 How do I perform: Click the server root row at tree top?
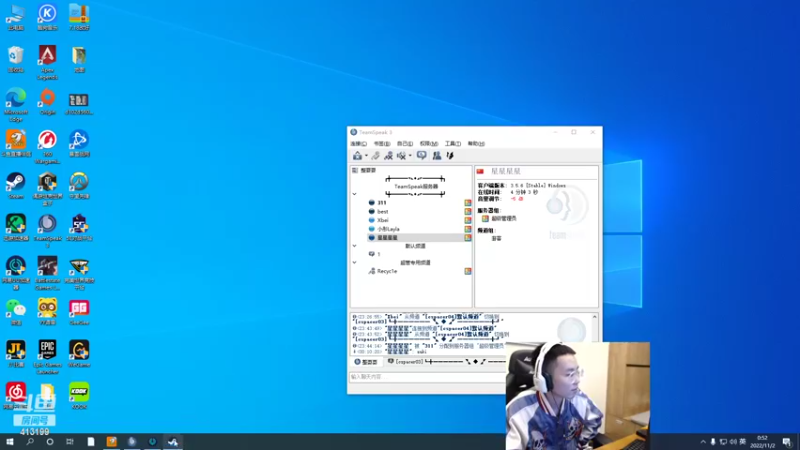pyautogui.click(x=364, y=170)
